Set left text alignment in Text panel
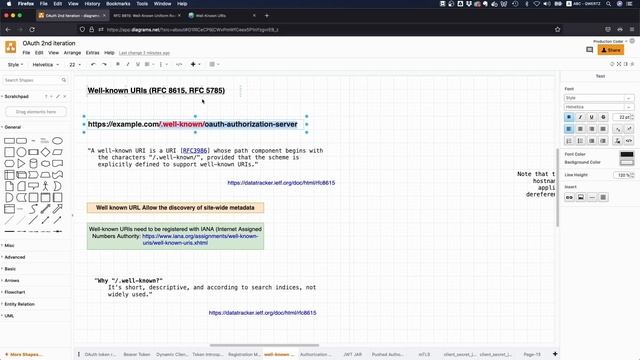 (569, 129)
